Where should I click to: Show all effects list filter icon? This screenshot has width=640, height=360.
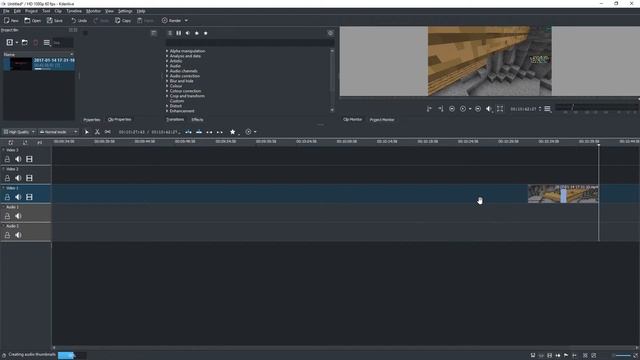tap(170, 33)
